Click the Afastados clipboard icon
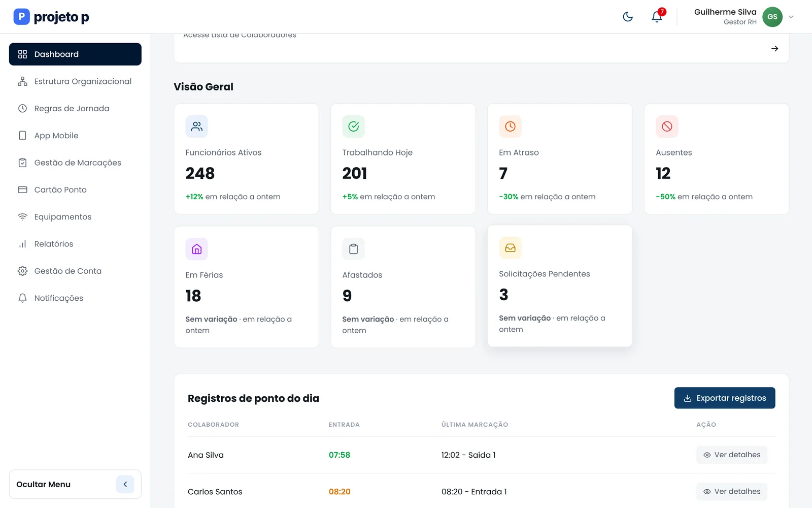Screen dimensions: 812x508 [354, 249]
